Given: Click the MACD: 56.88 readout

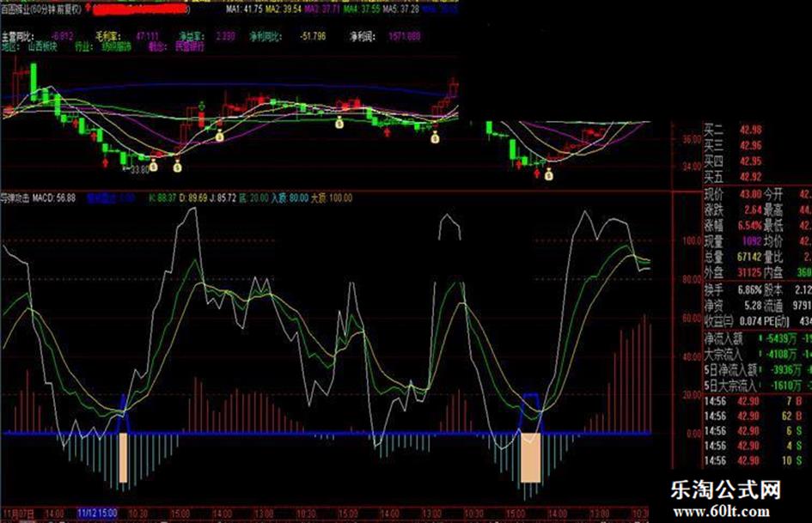Looking at the screenshot, I should tap(54, 198).
